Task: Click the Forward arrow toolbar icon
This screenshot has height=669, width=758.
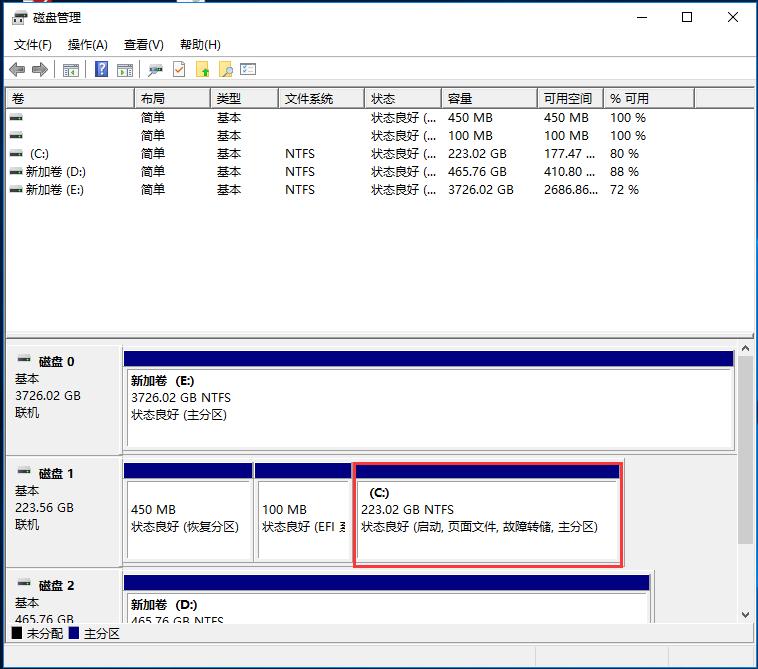Action: point(40,70)
